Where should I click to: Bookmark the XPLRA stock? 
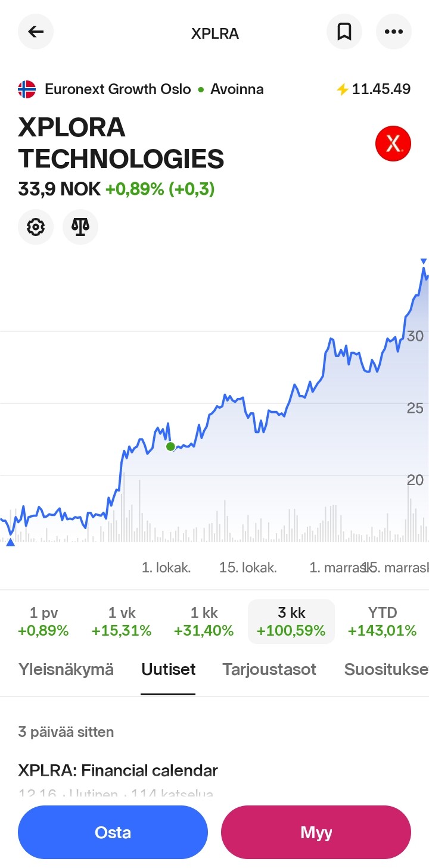tap(344, 32)
